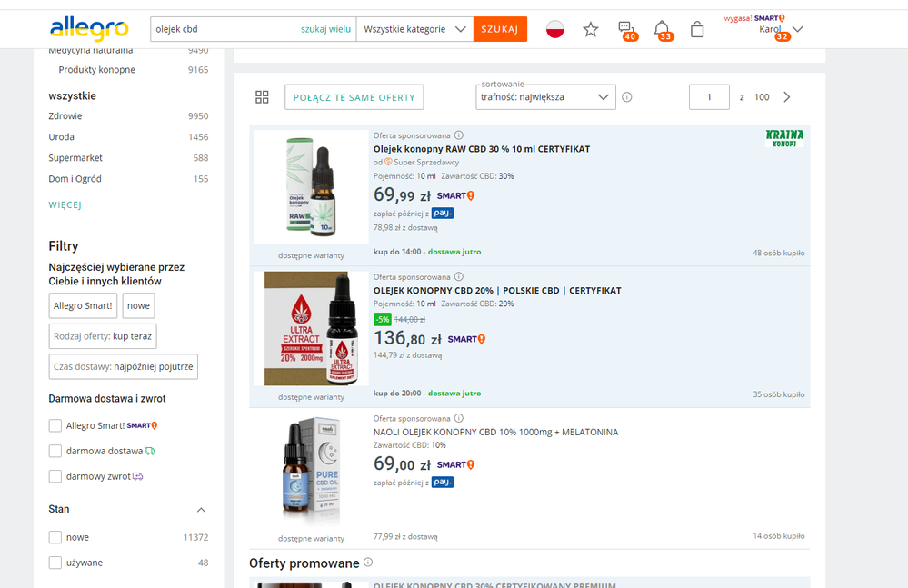Viewport: 908px width, 588px height.
Task: Click info icon for NAOLI sponsored offer
Action: coord(459,418)
